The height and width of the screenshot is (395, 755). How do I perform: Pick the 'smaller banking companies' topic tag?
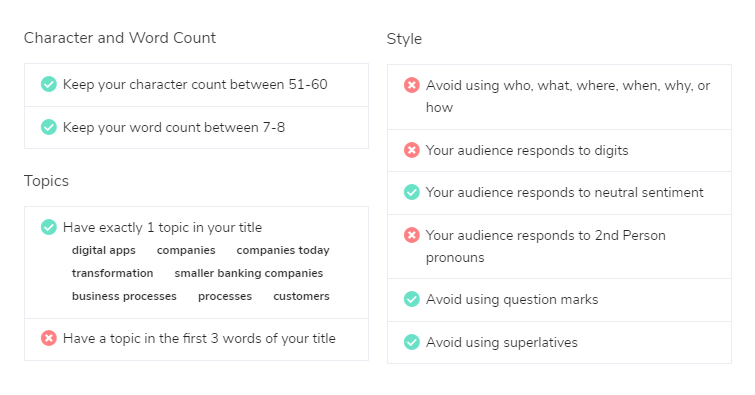(x=248, y=273)
